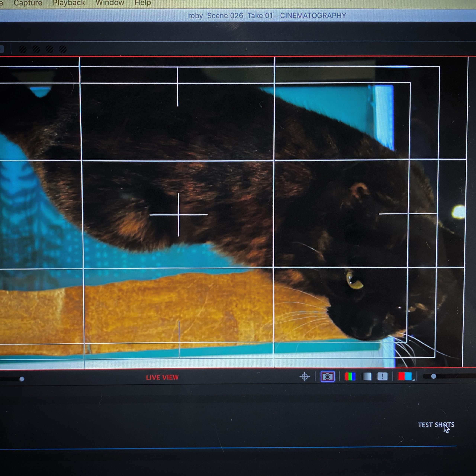Click the gray gradient grayscale icon
Image resolution: width=476 pixels, height=476 pixels.
(367, 377)
